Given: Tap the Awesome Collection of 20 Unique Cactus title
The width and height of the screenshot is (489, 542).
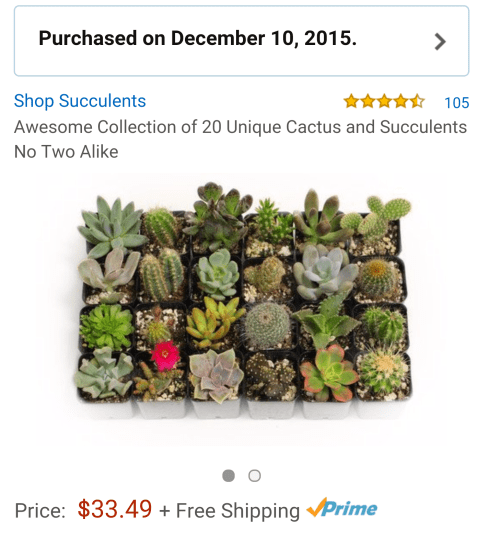Looking at the screenshot, I should (x=241, y=127).
